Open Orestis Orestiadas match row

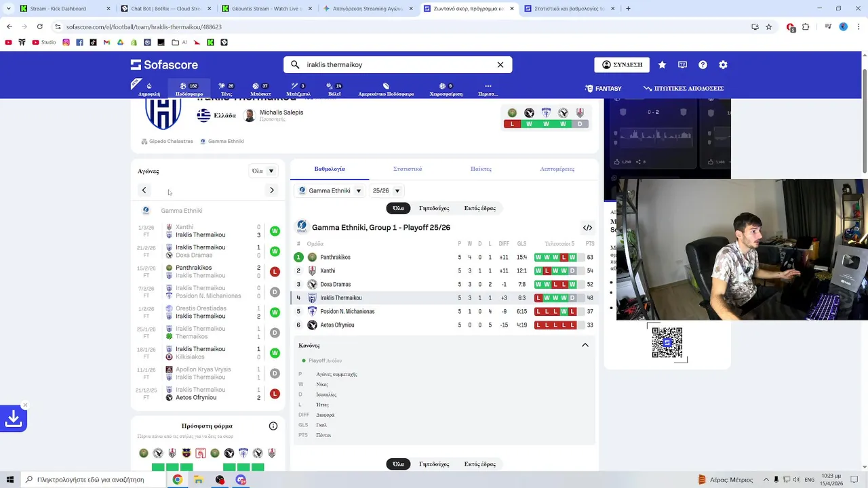[x=208, y=312]
